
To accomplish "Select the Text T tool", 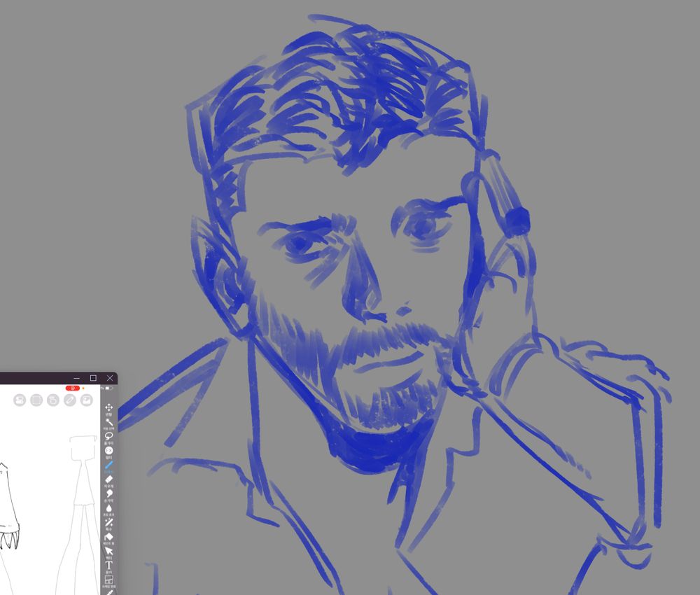I will coord(108,566).
